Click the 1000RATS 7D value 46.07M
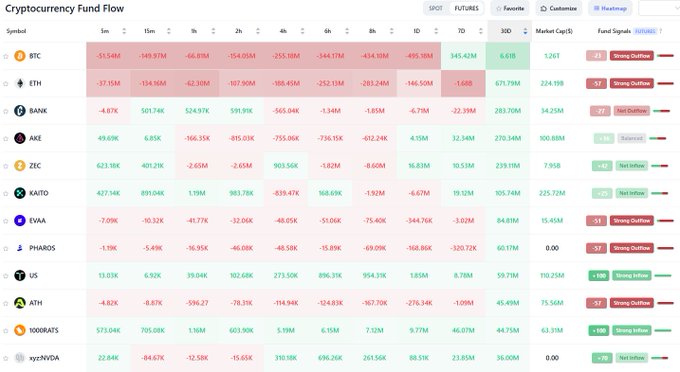 pos(463,330)
